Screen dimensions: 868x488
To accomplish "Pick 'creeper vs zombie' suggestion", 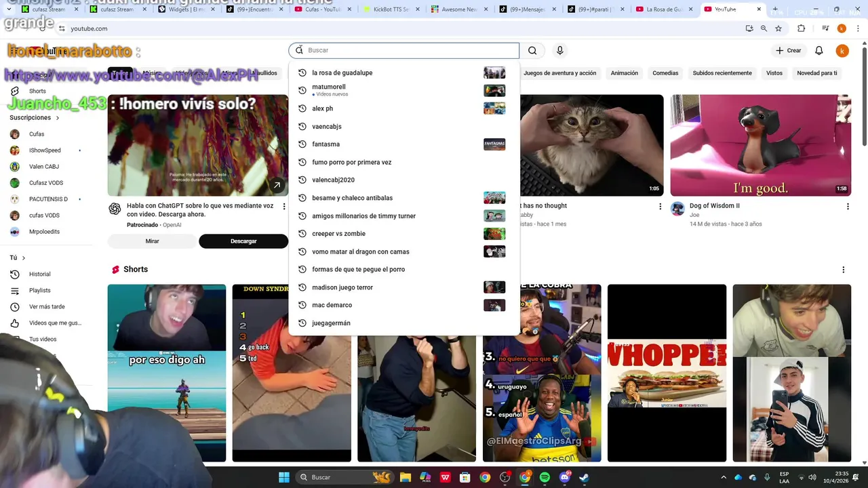I will 403,234.
